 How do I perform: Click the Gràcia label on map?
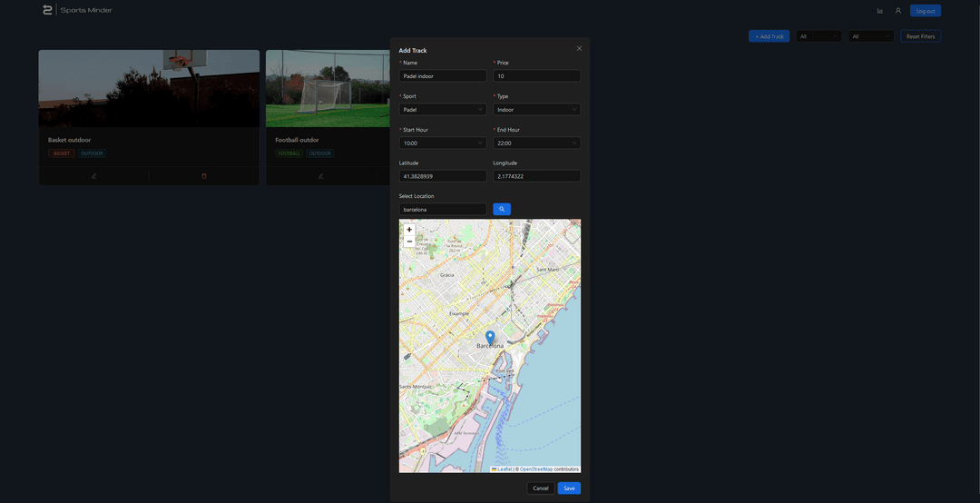pyautogui.click(x=446, y=274)
